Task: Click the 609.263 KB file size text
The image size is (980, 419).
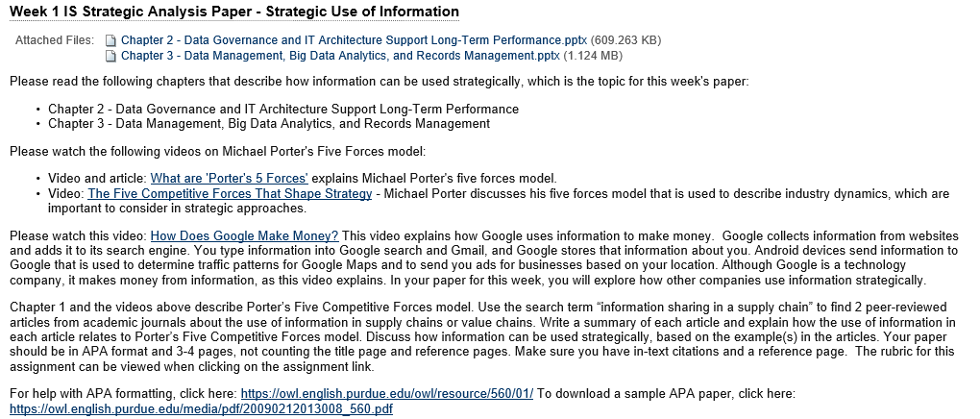Action: coord(625,40)
